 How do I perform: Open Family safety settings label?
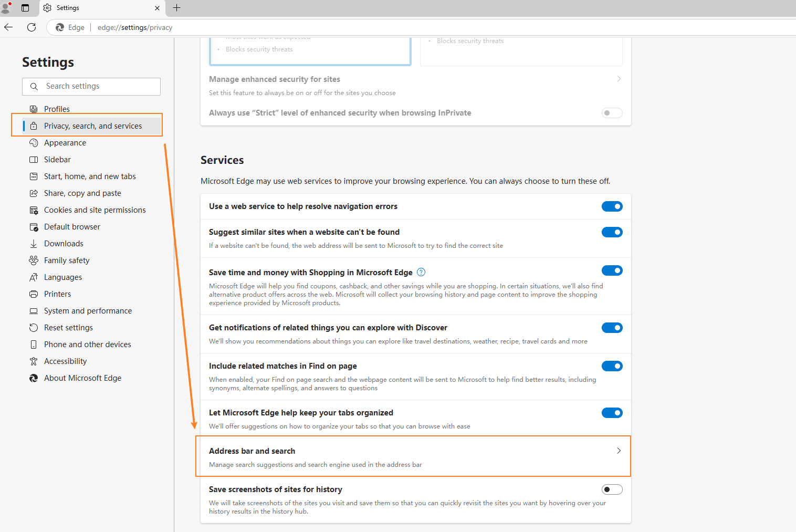coord(67,260)
